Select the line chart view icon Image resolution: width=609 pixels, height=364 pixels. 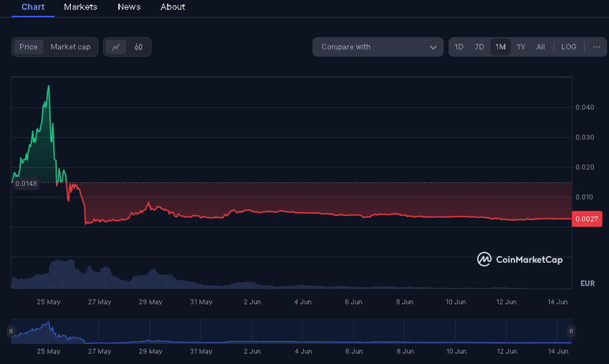[116, 47]
